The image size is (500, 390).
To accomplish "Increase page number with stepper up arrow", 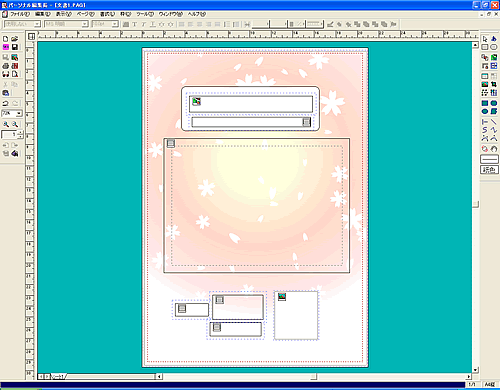I will point(21,133).
